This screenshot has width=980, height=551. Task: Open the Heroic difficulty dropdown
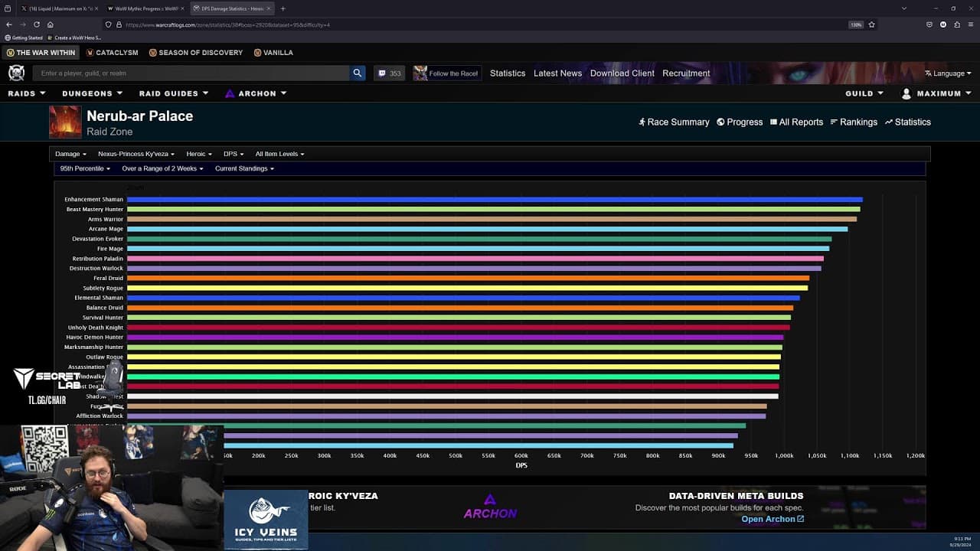click(199, 154)
